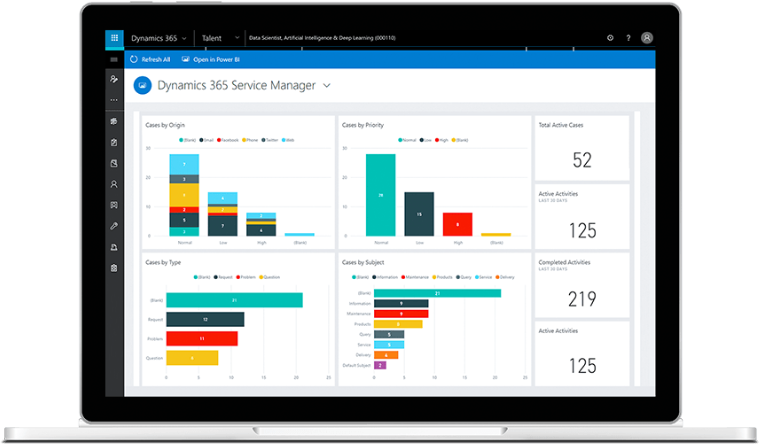Viewport: 759px width, 444px height.
Task: Toggle Web legend in Cases by Origin
Action: coord(288,140)
